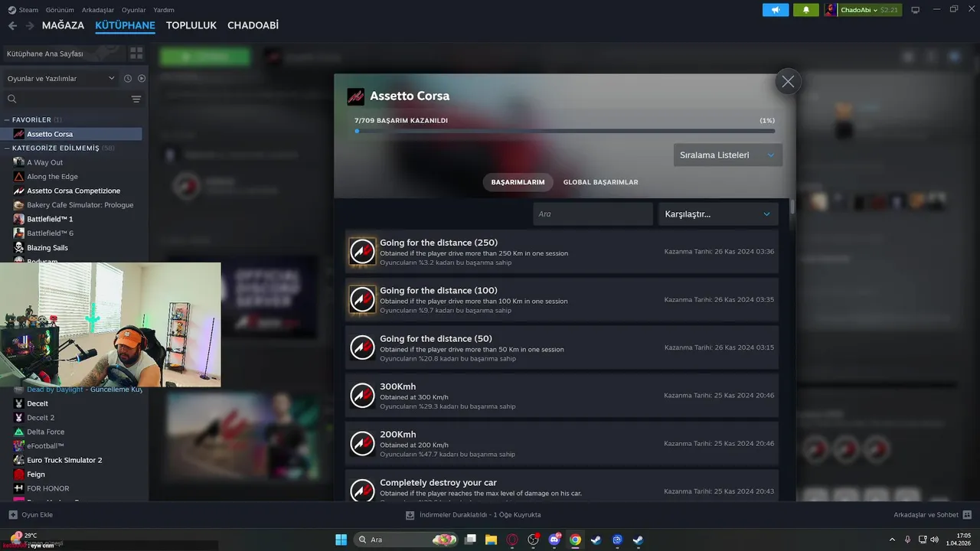Show ready-to-play games only
The image size is (980, 551).
point(142,78)
